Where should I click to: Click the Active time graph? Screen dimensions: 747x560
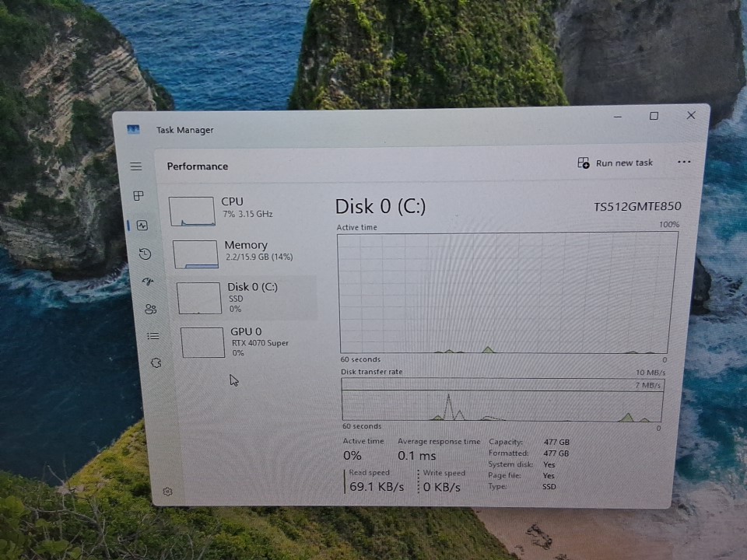pyautogui.click(x=506, y=292)
